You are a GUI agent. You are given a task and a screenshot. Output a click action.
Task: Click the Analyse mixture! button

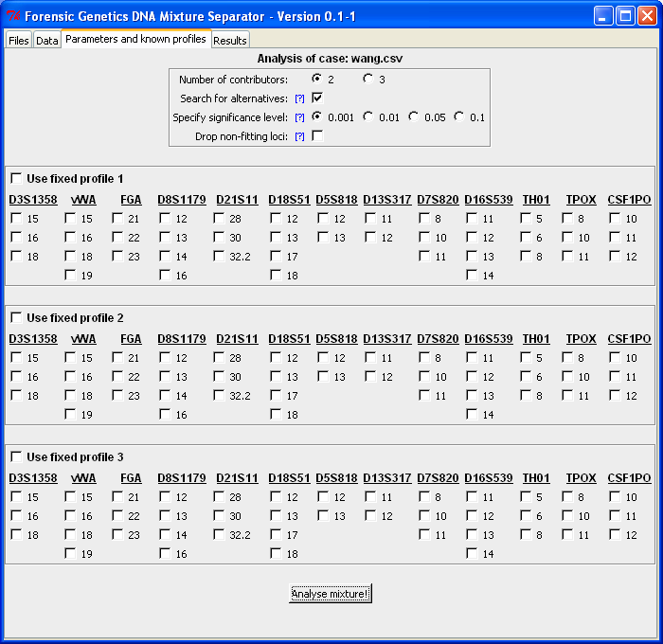click(331, 594)
